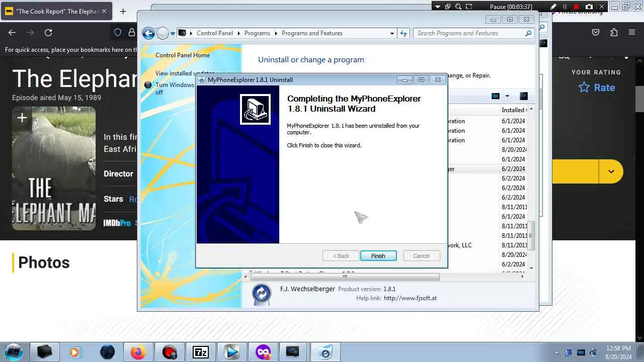Reload the IMDb page in Firefox
Image resolution: width=644 pixels, height=362 pixels.
(48, 32)
